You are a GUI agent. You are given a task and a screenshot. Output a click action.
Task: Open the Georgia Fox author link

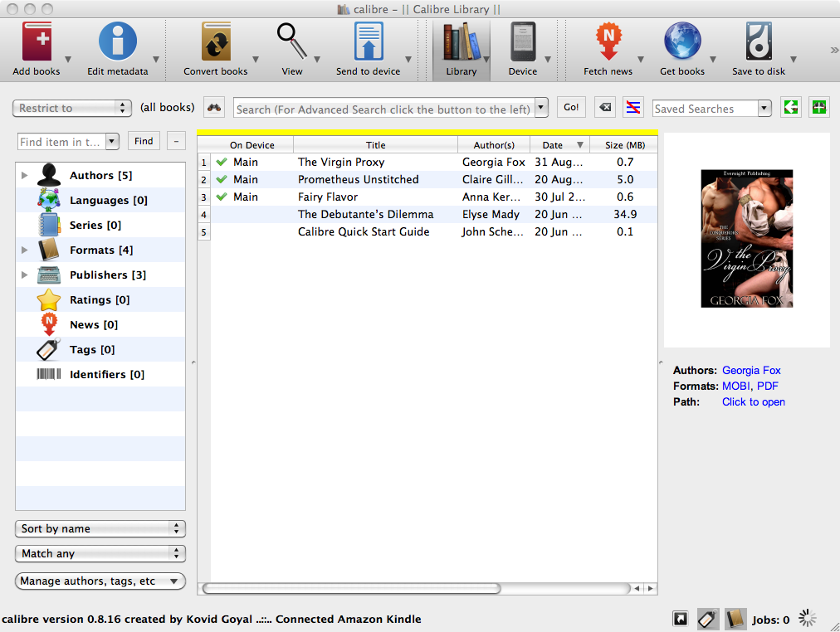(751, 371)
